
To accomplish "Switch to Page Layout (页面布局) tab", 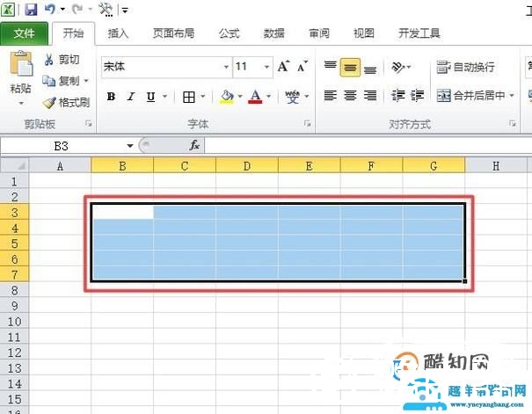I will [x=173, y=33].
